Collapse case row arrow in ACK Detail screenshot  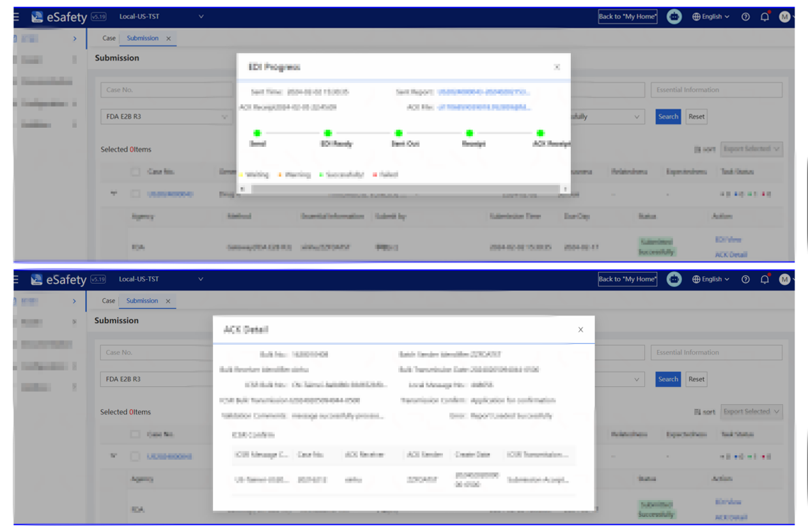tap(114, 456)
